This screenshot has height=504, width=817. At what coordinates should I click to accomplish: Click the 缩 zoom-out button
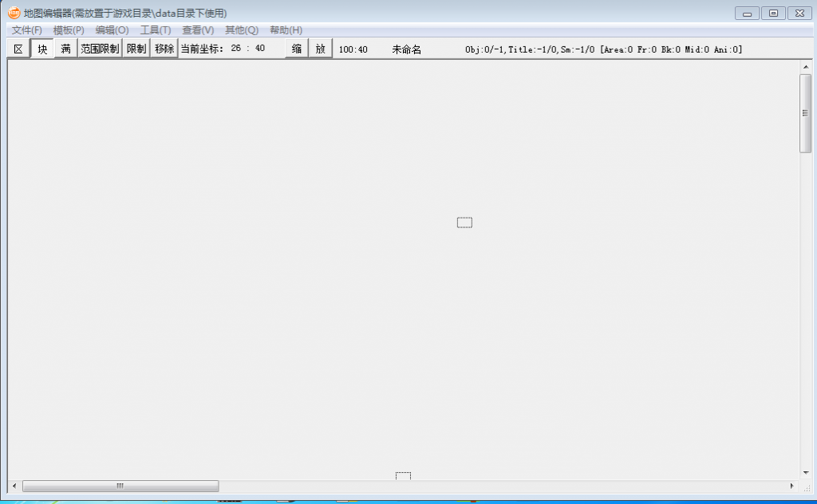296,49
